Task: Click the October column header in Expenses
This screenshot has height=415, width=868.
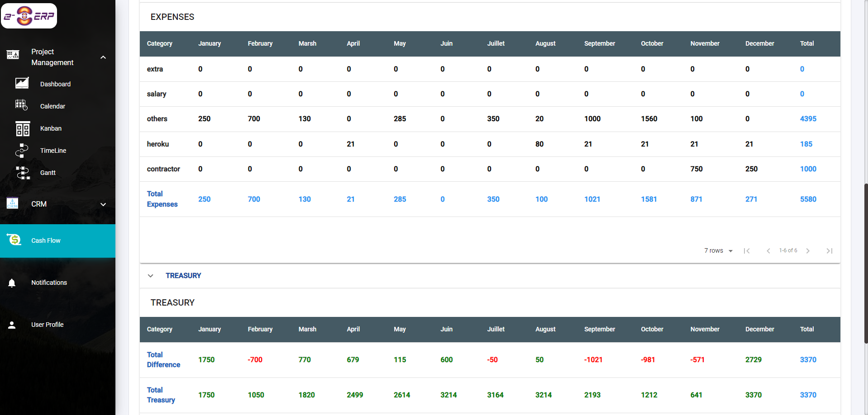Action: tap(652, 43)
